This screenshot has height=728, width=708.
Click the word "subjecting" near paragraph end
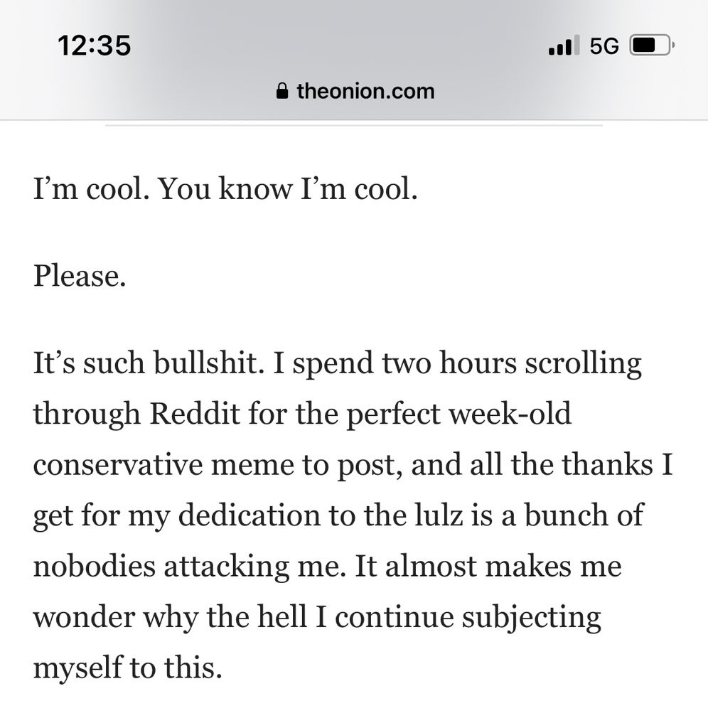tap(532, 619)
